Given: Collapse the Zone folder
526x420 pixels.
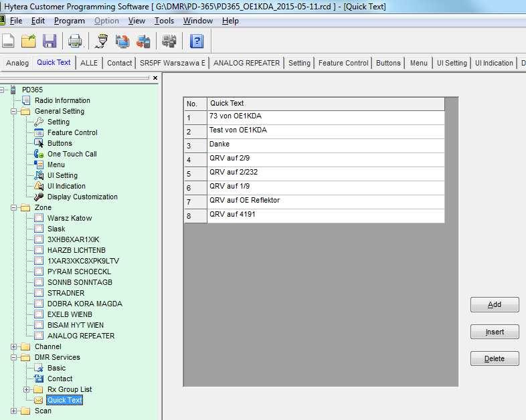Looking at the screenshot, I should pyautogui.click(x=13, y=208).
